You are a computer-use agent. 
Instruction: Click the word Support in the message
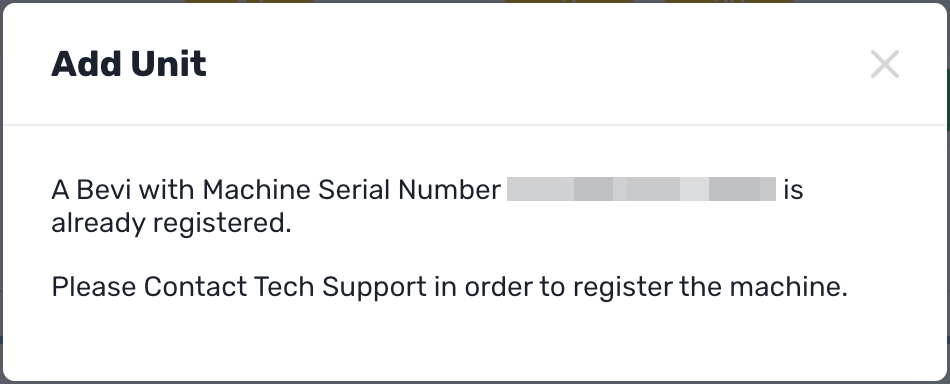click(374, 288)
